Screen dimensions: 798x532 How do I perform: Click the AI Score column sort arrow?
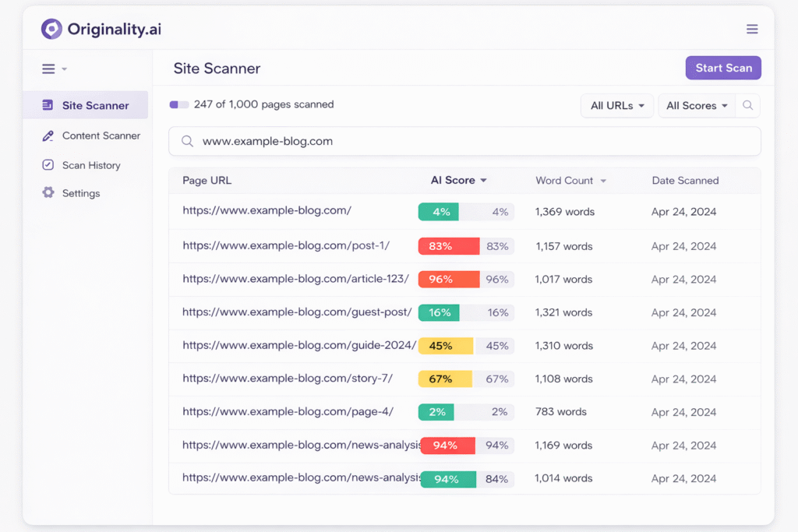[x=484, y=180]
